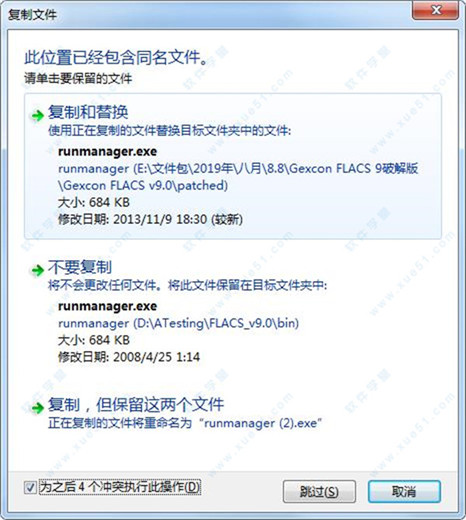Click green arrow beside 不要复制

[x=38, y=270]
